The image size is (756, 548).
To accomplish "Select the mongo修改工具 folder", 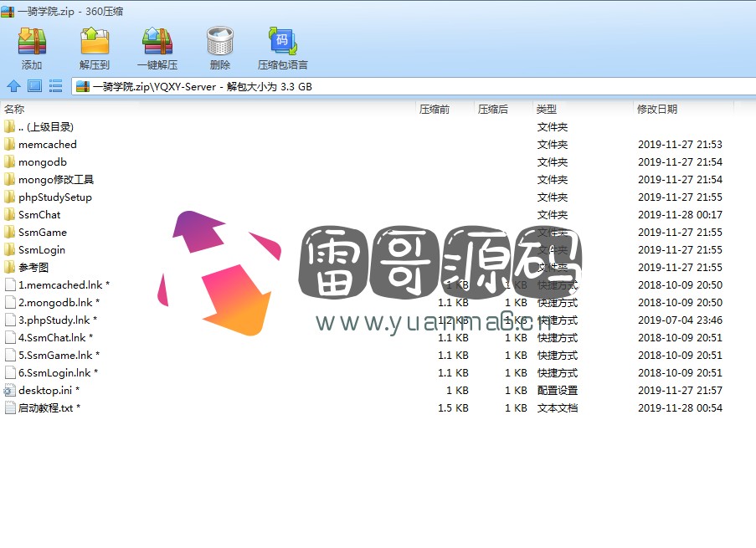I will [55, 180].
